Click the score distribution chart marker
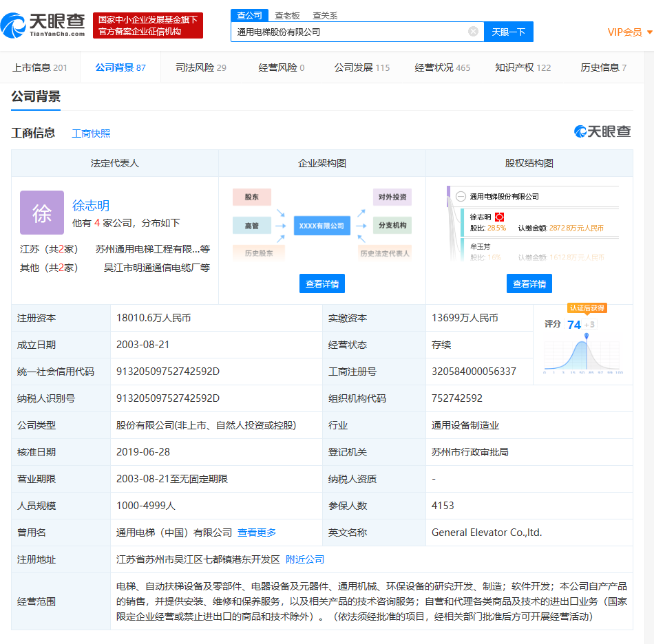 point(587,336)
